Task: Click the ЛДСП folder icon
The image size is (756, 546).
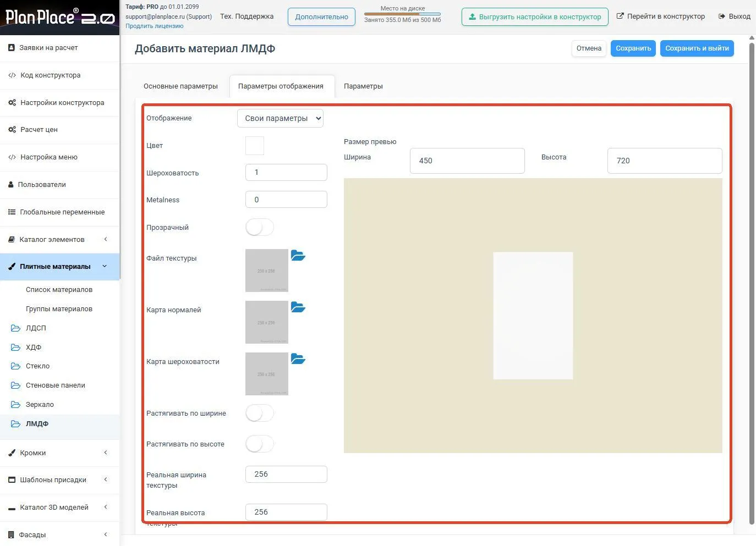Action: coord(16,328)
